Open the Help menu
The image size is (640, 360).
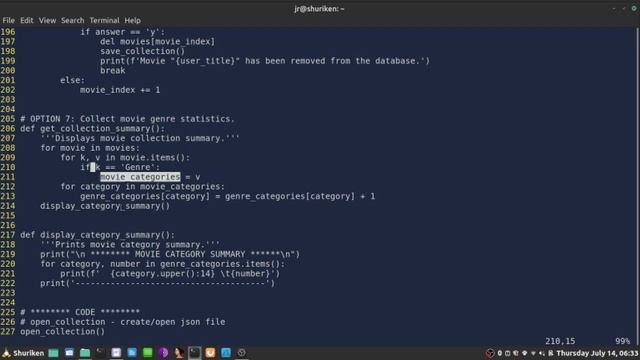coord(132,20)
